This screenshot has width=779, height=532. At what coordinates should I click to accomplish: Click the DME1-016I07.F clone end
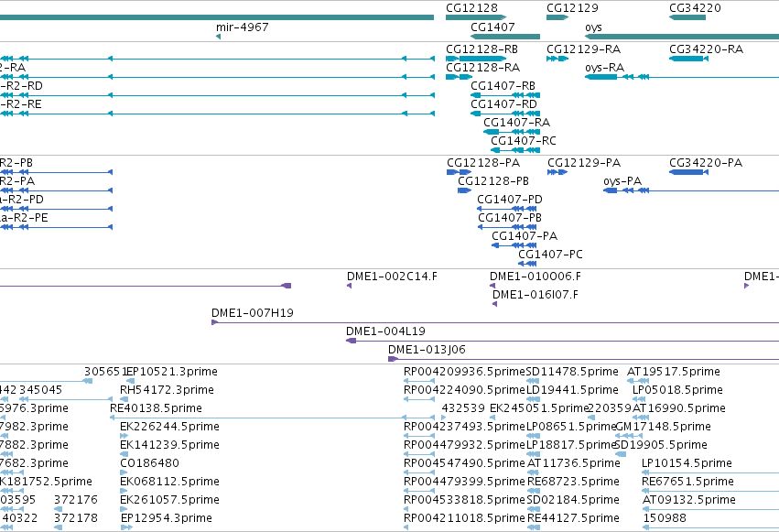(x=495, y=305)
